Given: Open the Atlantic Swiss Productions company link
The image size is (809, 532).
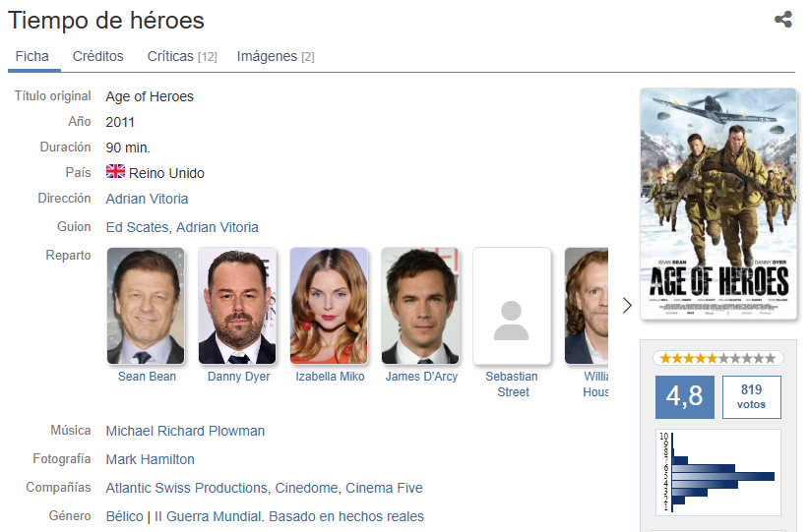Looking at the screenshot, I should 187,488.
